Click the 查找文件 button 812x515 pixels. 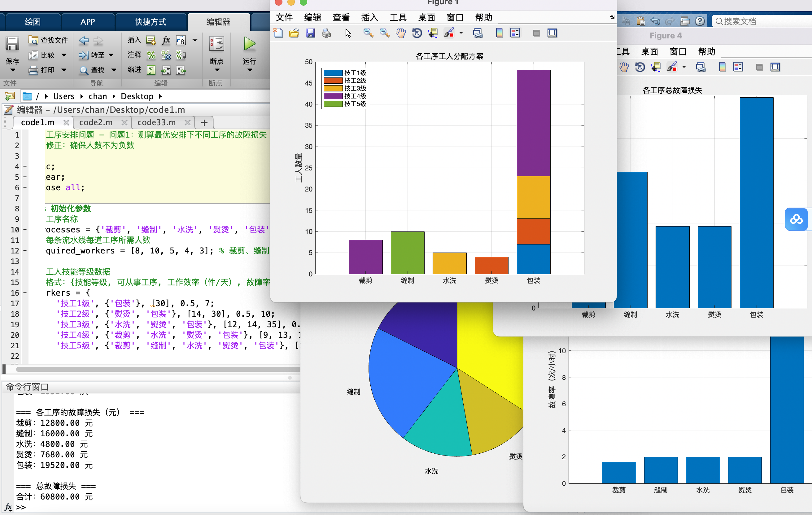48,40
